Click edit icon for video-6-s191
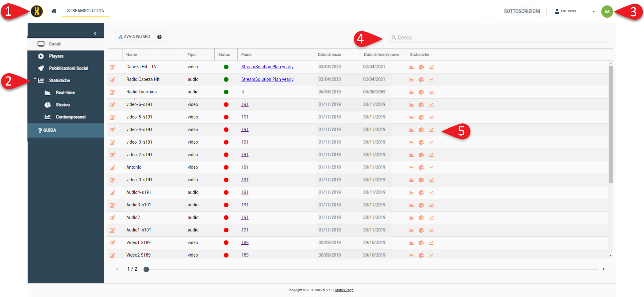644x297 pixels. [113, 105]
